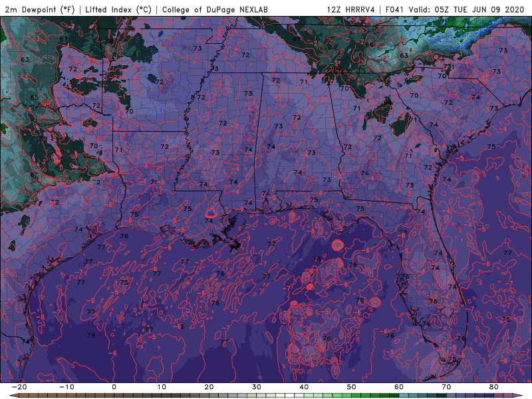Click the 20 tick label on colorbar

209,387
